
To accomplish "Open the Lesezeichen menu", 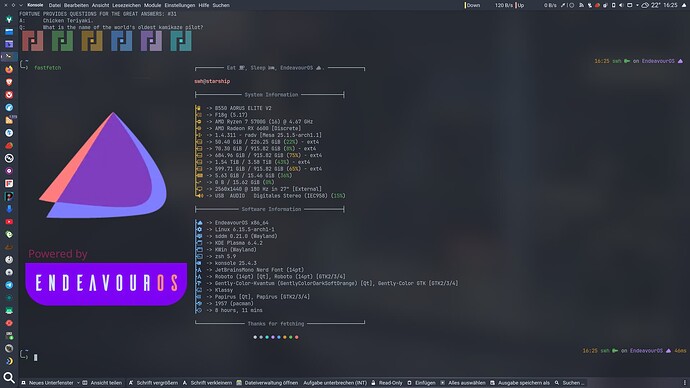I will [126, 5].
